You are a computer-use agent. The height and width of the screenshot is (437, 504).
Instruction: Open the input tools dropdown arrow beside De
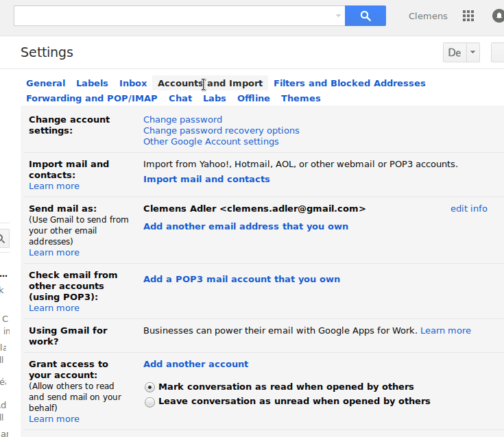473,52
